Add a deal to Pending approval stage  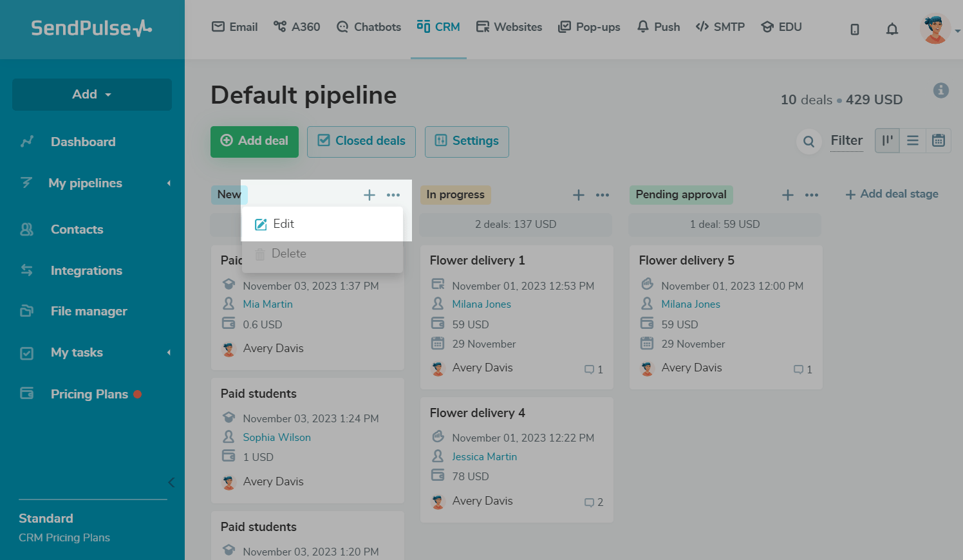[x=787, y=195]
